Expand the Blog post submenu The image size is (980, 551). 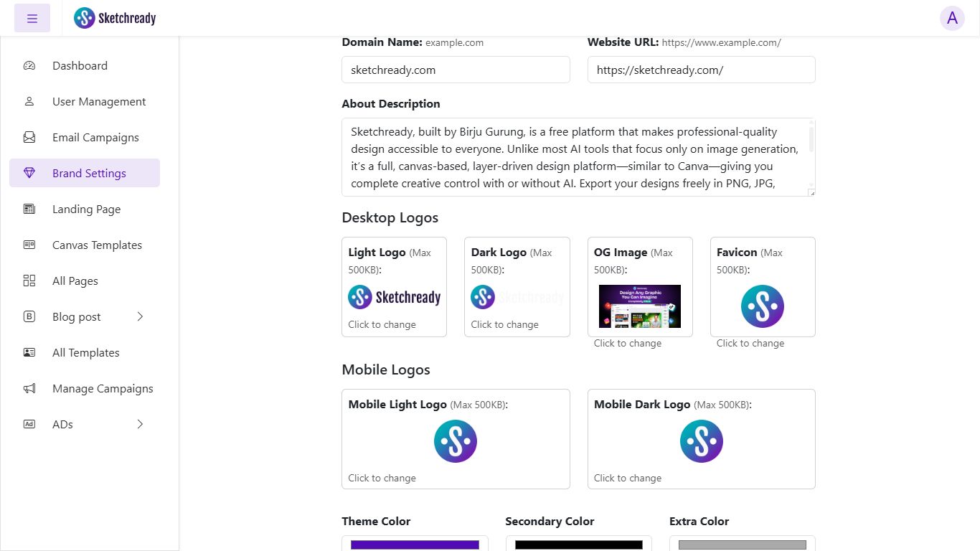pyautogui.click(x=140, y=316)
